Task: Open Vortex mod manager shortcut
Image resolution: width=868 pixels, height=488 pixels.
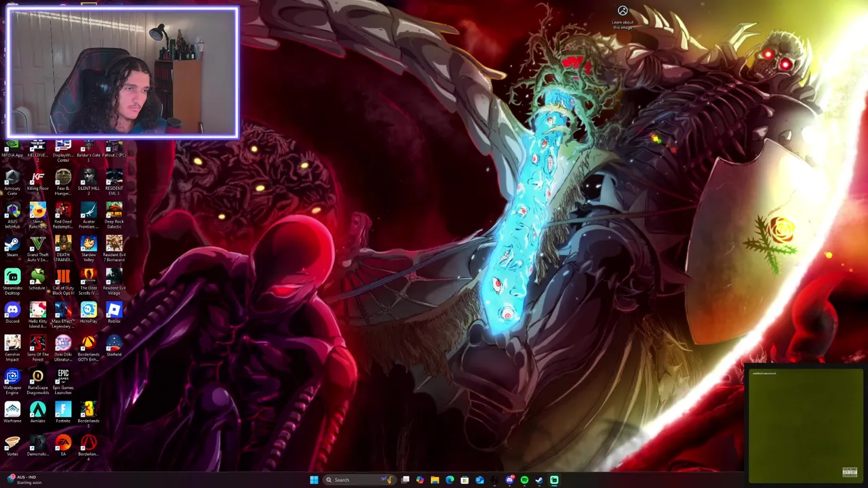Action: pyautogui.click(x=12, y=445)
